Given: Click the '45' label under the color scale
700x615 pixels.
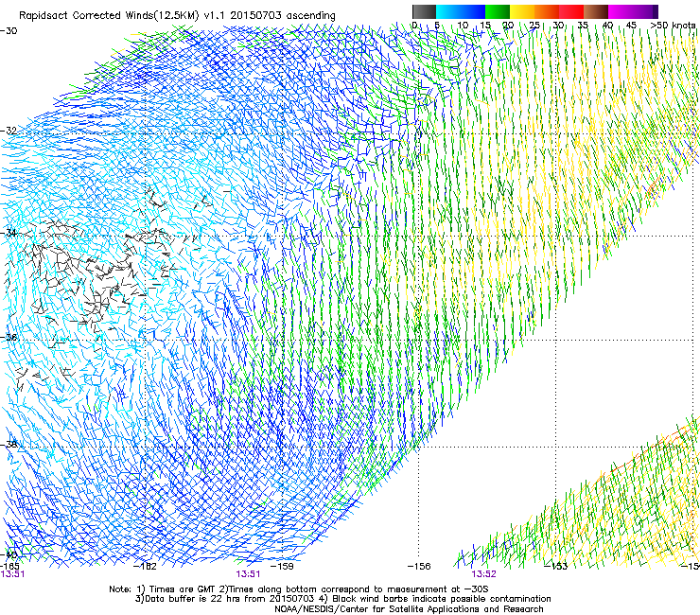Looking at the screenshot, I should 631,25.
